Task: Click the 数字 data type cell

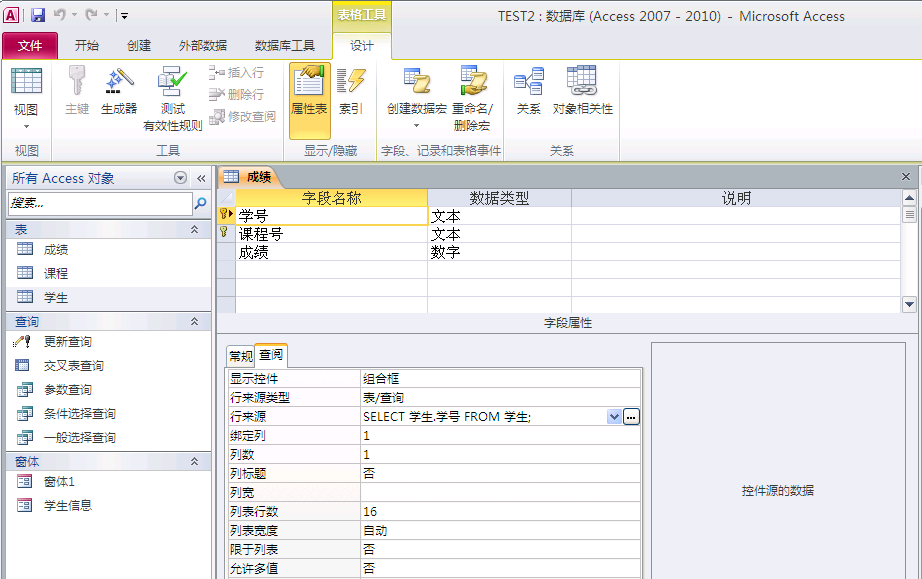Action: 499,252
